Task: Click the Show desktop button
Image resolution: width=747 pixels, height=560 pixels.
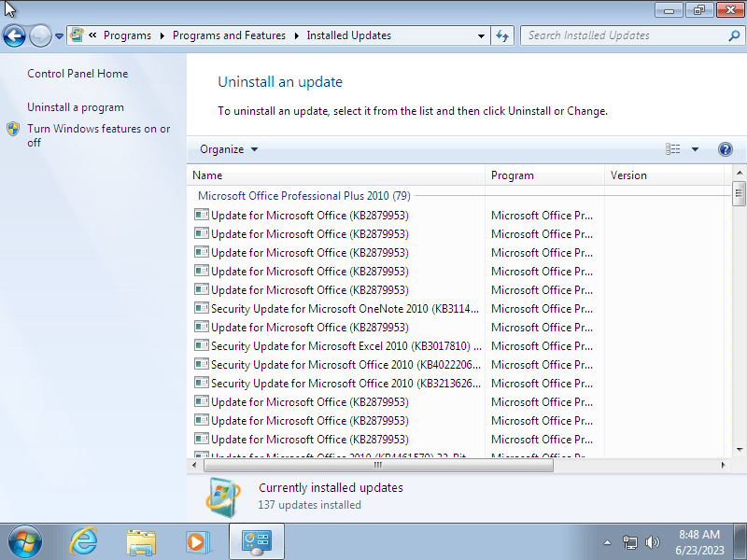Action: (740, 542)
